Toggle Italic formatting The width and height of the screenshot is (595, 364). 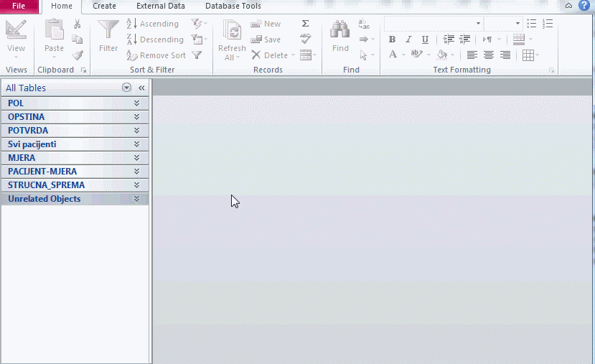point(408,39)
